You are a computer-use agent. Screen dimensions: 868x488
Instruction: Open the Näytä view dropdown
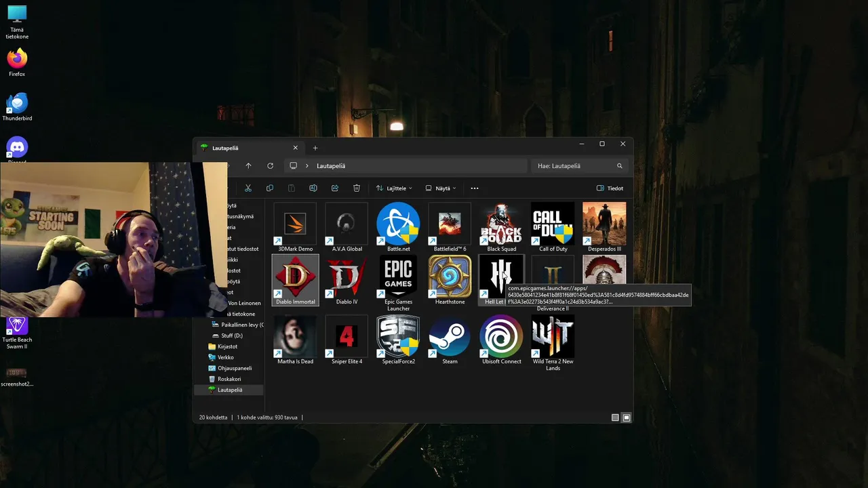click(x=441, y=188)
